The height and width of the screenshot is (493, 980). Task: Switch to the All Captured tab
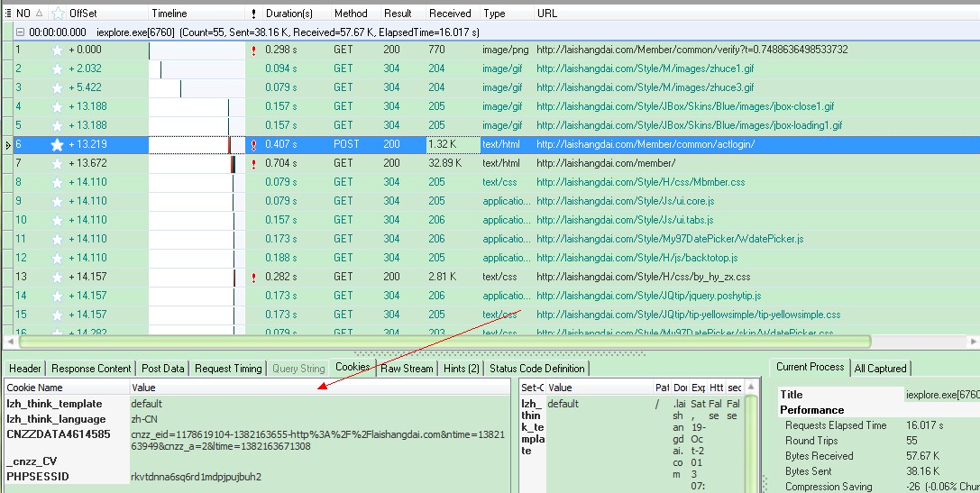tap(880, 369)
